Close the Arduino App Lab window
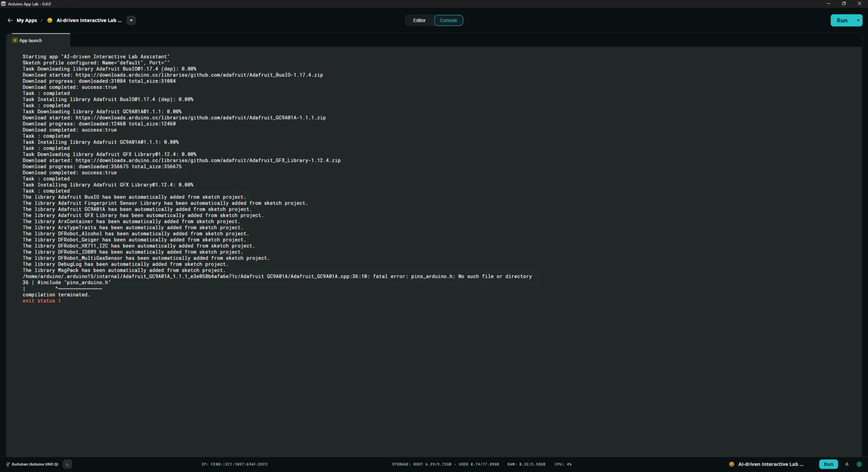 tap(859, 4)
